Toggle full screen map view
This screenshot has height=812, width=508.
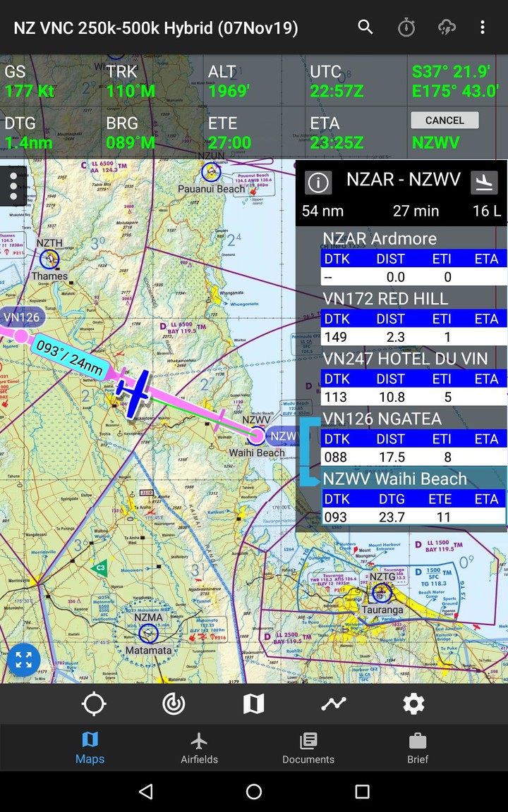(x=23, y=660)
